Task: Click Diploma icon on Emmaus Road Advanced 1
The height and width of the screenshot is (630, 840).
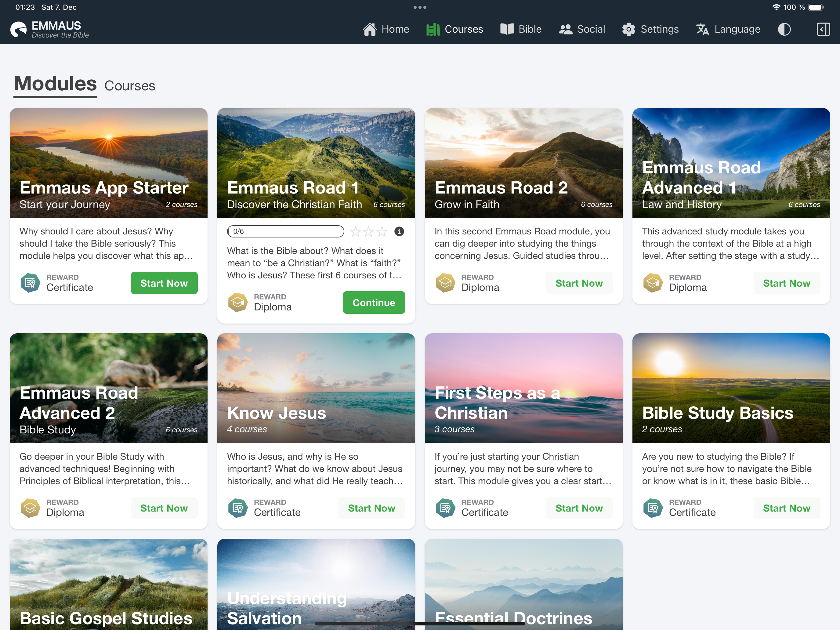Action: click(653, 283)
